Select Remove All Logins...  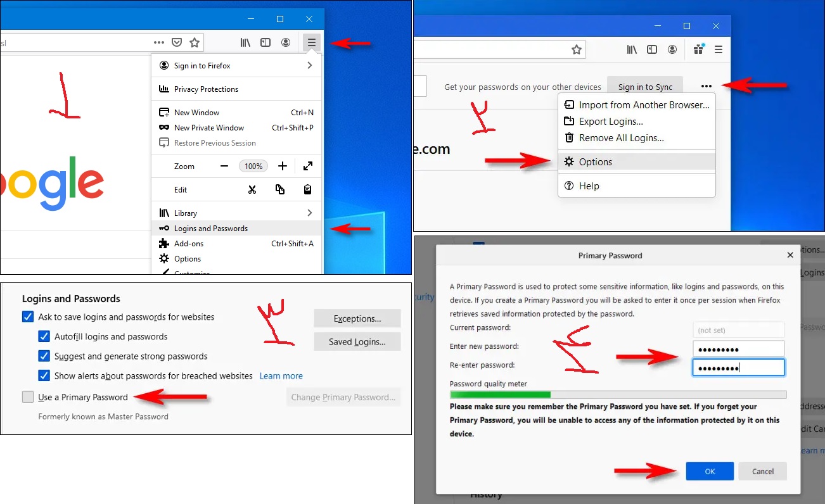pyautogui.click(x=637, y=138)
